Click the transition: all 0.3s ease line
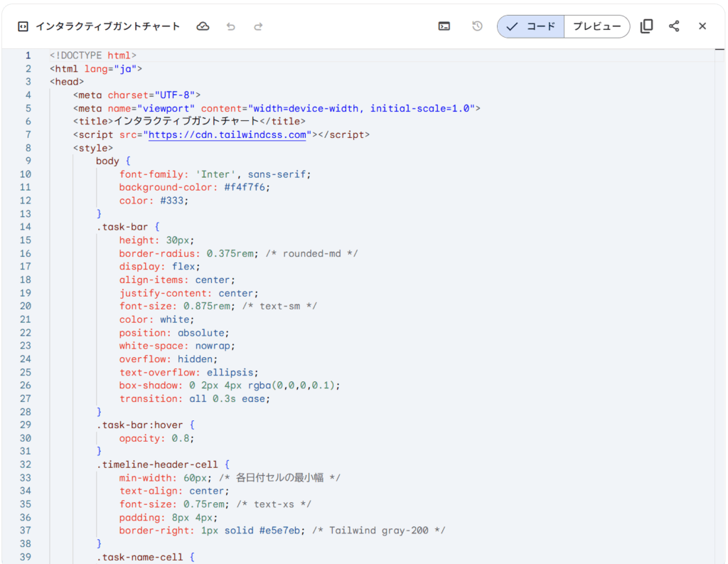The height and width of the screenshot is (564, 728). point(195,398)
